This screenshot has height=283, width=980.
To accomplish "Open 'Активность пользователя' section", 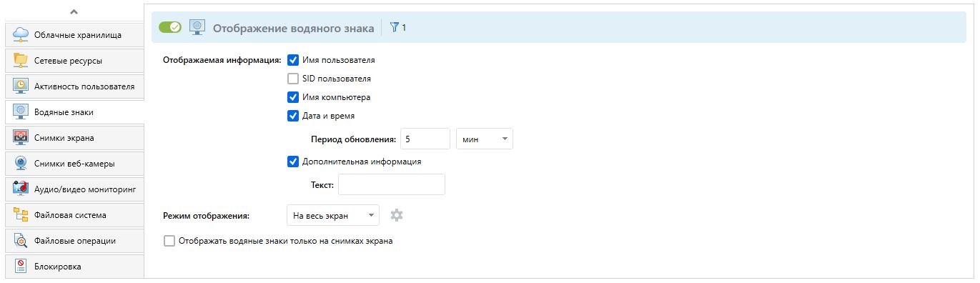I will tap(74, 86).
